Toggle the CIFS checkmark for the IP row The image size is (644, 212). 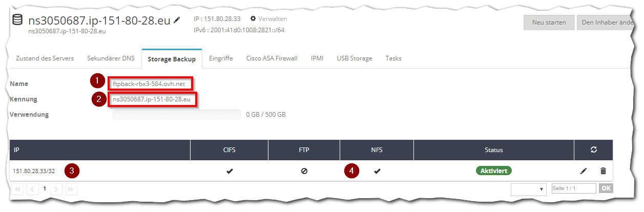(x=230, y=171)
